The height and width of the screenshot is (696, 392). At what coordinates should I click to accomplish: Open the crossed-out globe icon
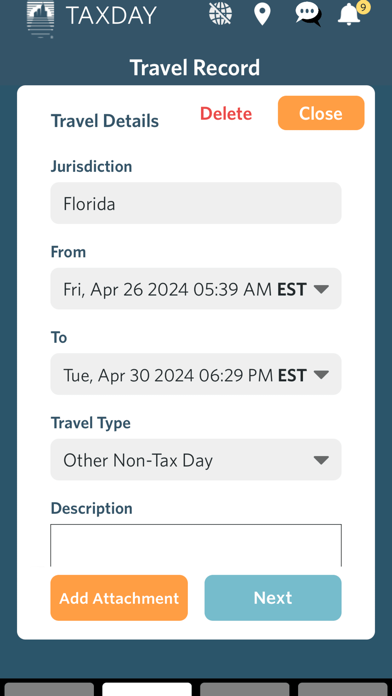coord(221,13)
